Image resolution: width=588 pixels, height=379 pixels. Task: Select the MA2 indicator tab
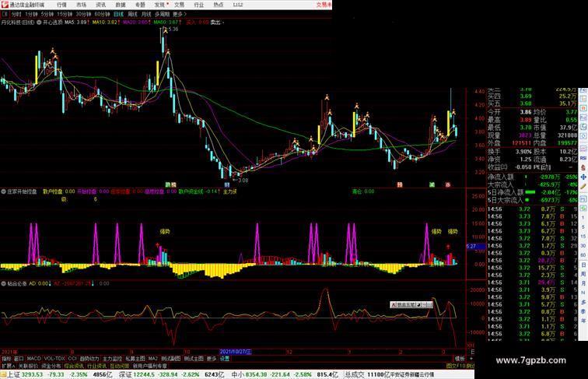[x=153, y=359]
